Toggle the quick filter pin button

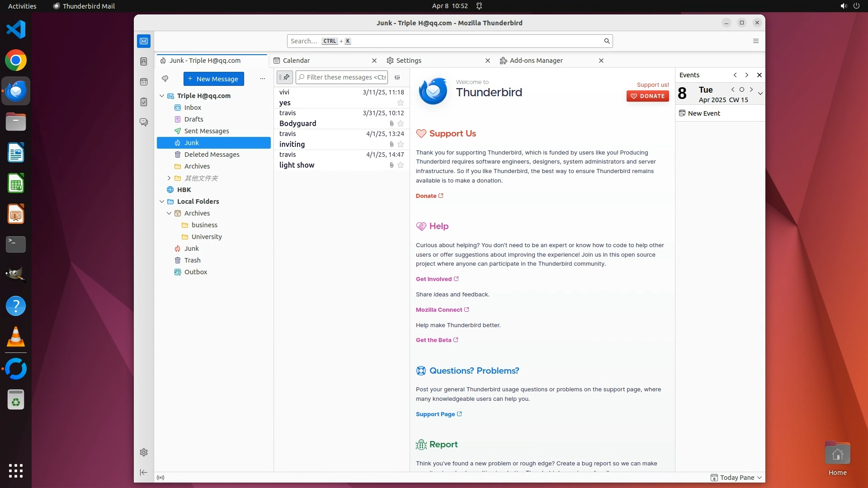(x=285, y=77)
